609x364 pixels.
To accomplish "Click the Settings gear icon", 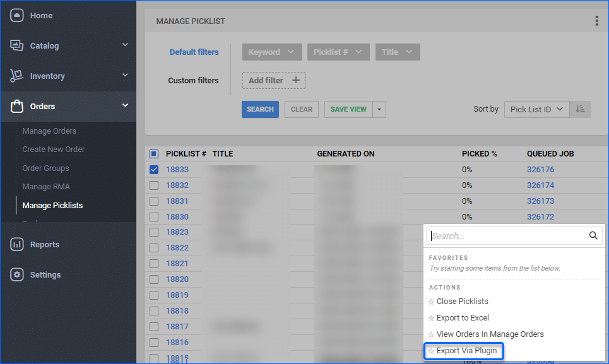I will [x=18, y=274].
